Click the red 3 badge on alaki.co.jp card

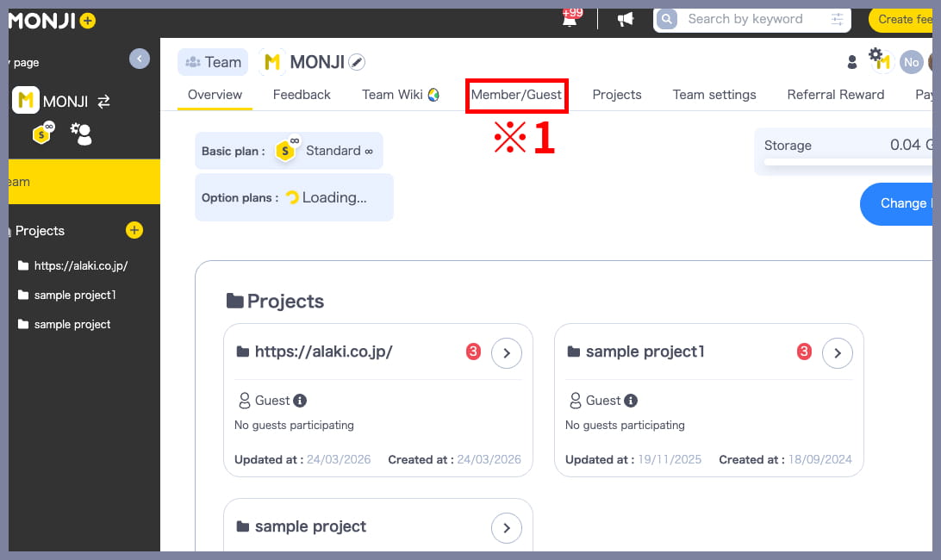[473, 352]
